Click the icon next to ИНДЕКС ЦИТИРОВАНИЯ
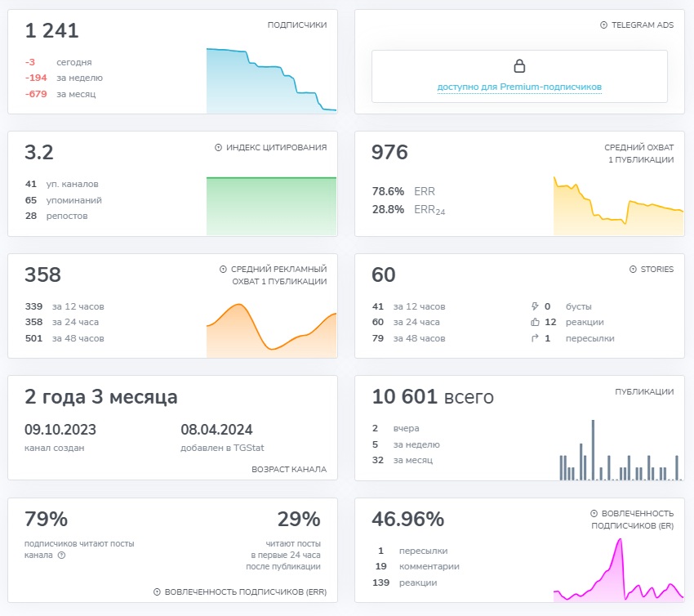 coord(219,148)
